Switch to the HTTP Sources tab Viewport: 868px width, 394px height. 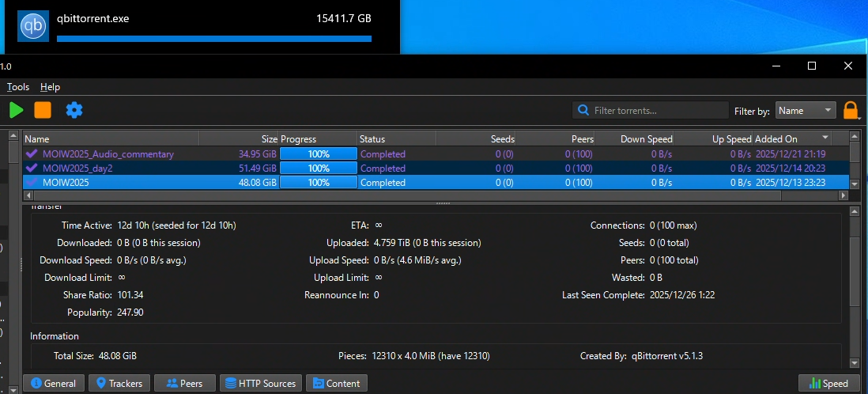tap(261, 383)
